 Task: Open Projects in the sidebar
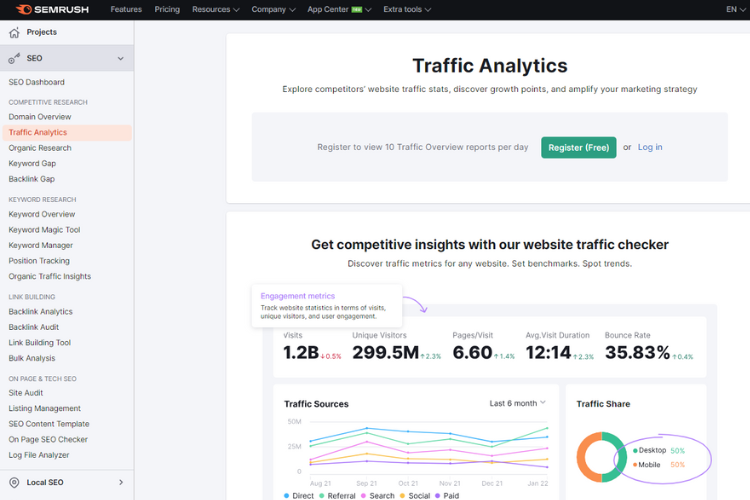point(42,32)
